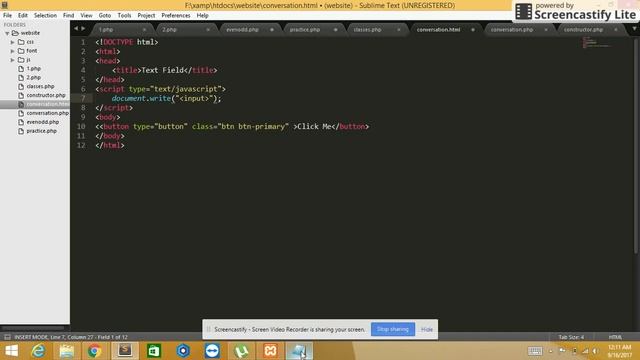Viewport: 640px width, 360px height.
Task: Click the css folder icon
Action: click(x=21, y=42)
